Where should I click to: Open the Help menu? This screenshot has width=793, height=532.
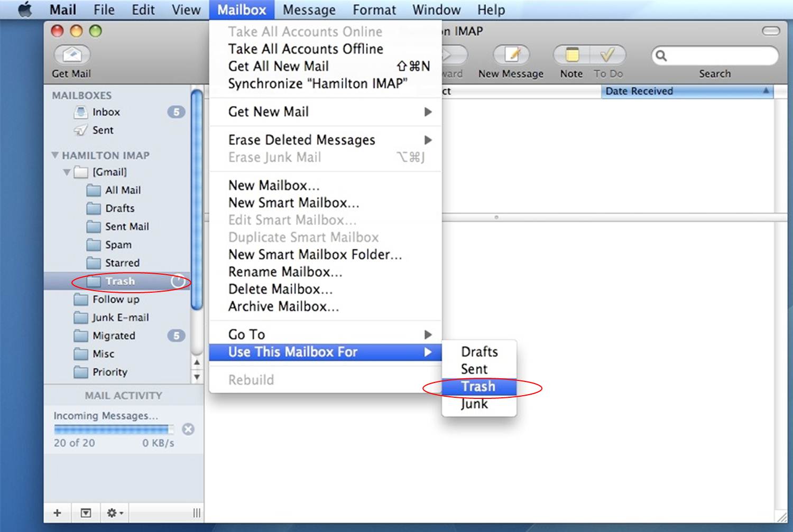[491, 10]
